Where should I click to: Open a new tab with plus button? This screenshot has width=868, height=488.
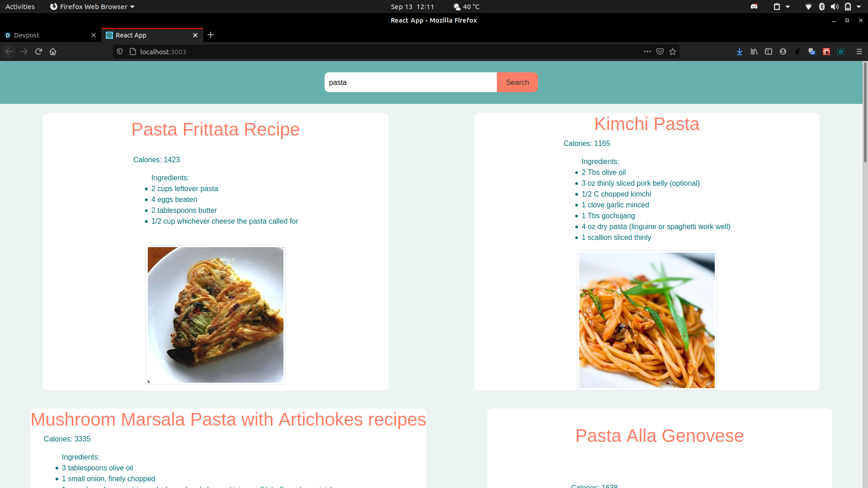(x=211, y=35)
